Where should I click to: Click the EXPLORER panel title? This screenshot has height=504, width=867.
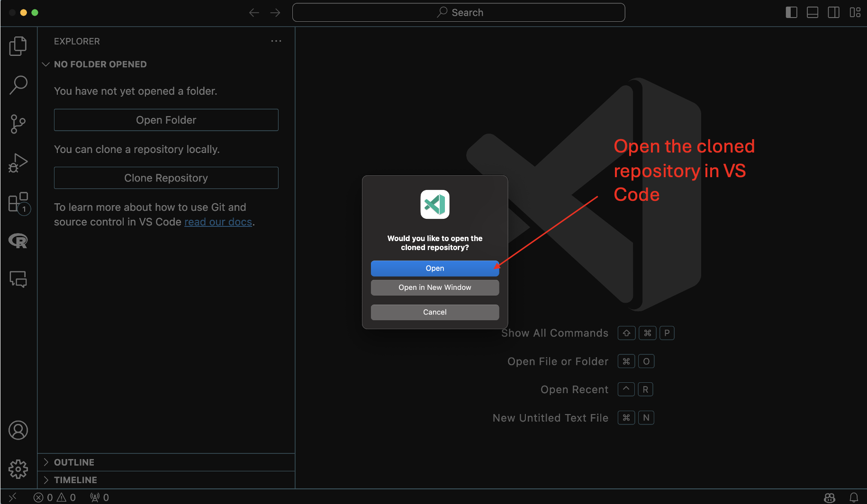point(77,41)
